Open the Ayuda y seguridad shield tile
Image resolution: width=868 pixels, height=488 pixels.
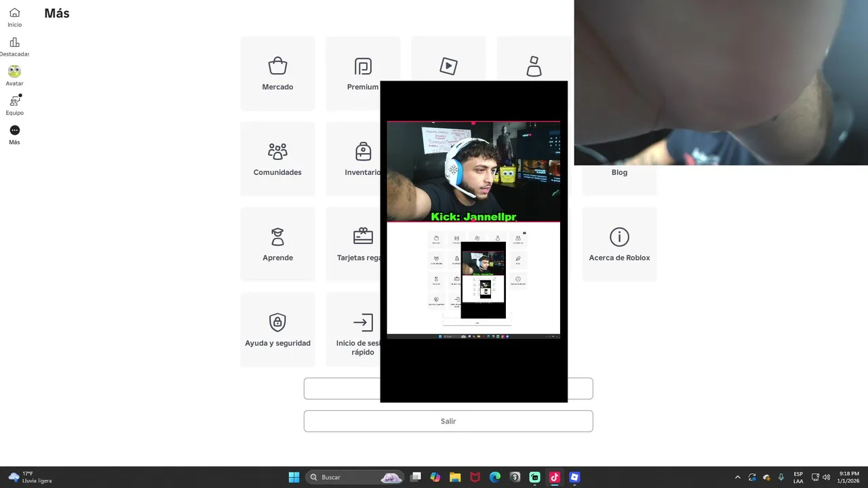coord(277,329)
